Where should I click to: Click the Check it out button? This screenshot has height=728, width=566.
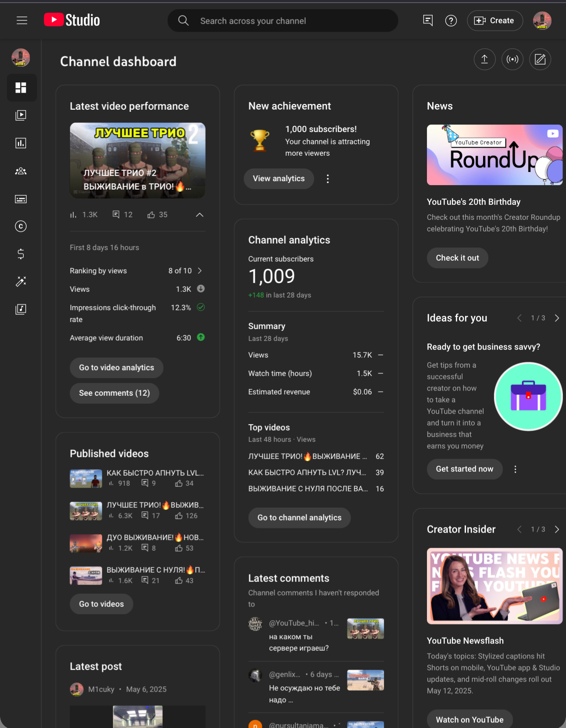click(457, 258)
